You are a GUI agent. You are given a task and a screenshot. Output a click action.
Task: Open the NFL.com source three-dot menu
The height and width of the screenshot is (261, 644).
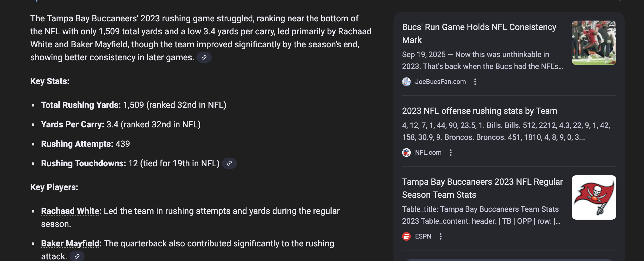tap(451, 153)
